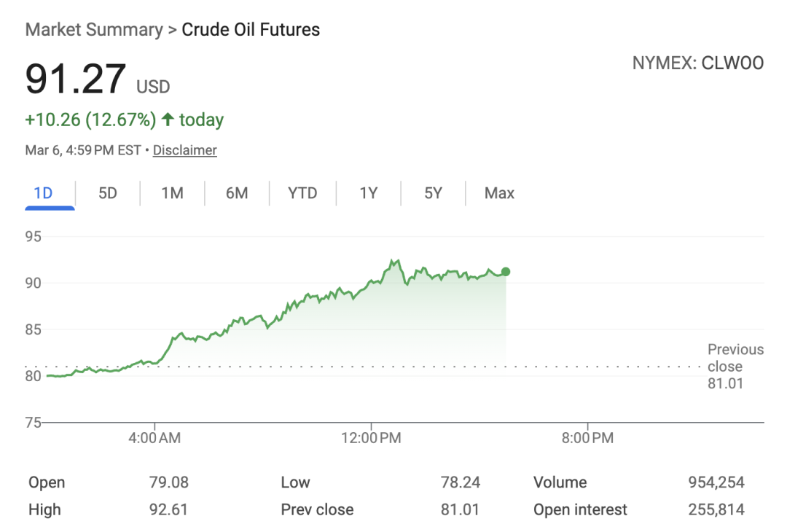Open the Disclaimer link
The image size is (787, 532).
pyautogui.click(x=185, y=150)
